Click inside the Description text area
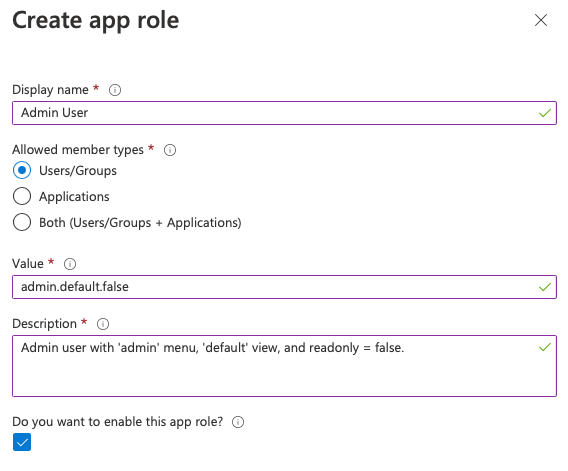 pos(284,366)
